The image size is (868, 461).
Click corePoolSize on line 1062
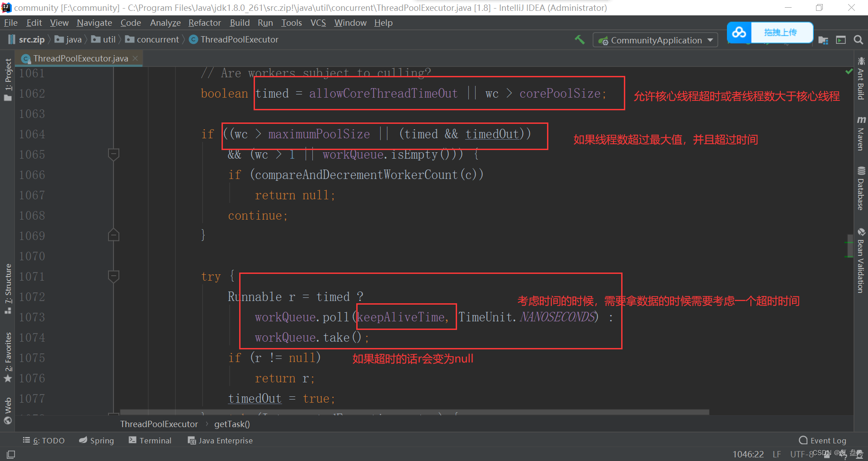click(560, 94)
